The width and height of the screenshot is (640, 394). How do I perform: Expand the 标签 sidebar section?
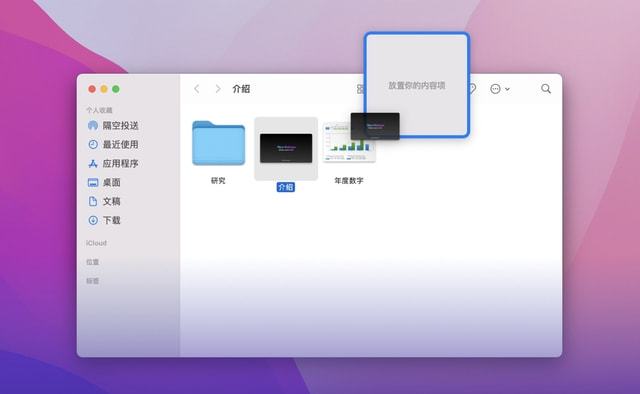tap(93, 281)
